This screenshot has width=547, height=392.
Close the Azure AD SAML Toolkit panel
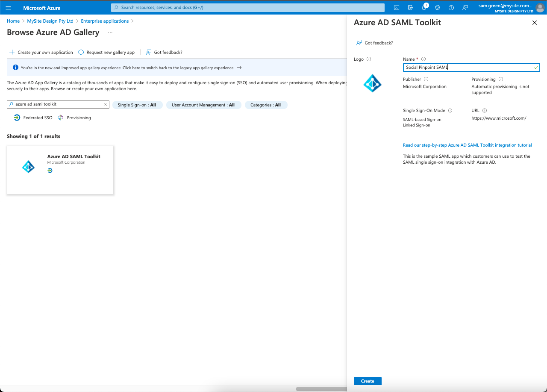534,23
